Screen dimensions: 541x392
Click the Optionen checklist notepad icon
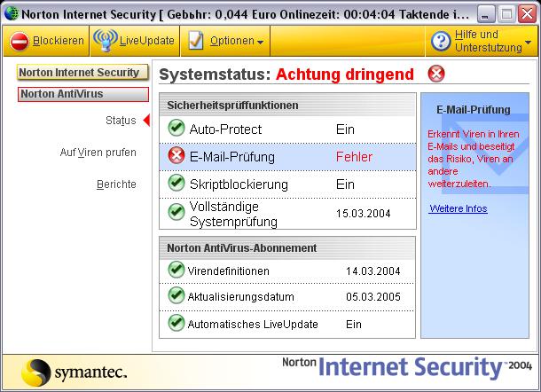pos(196,41)
